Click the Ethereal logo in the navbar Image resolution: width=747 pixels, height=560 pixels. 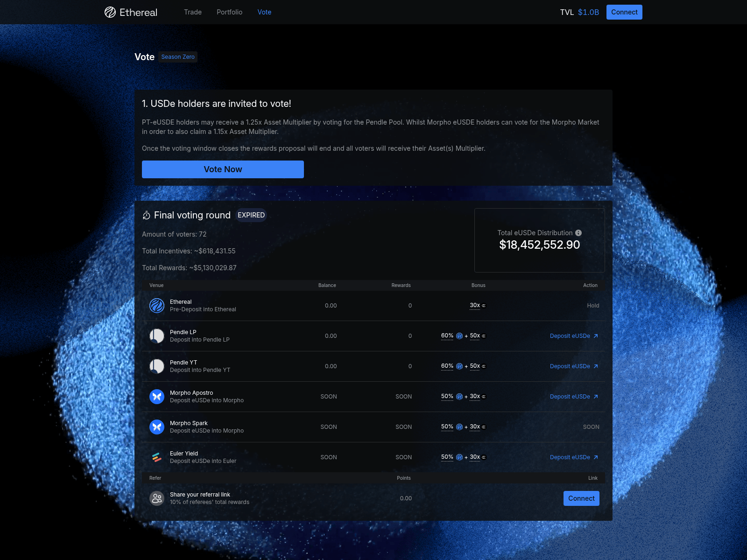pos(130,12)
